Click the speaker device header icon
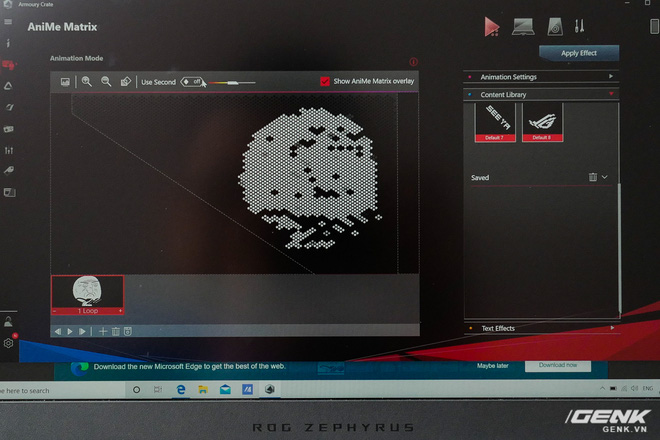 (555, 27)
